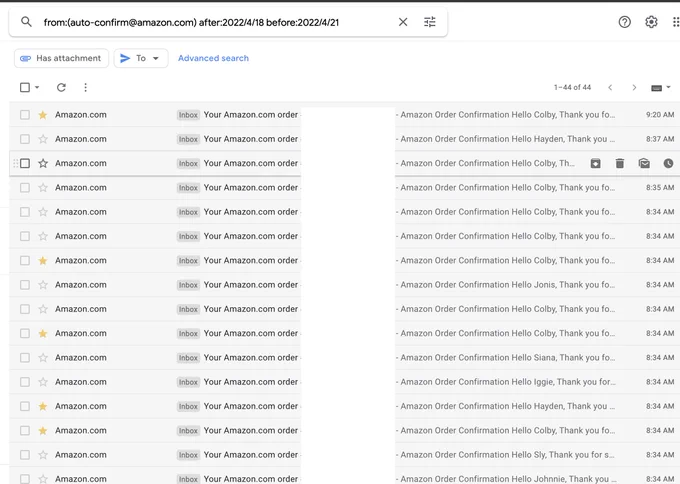Click the Inbox label on 9:20 AM email
Viewport: 680px width, 484px height.
point(188,115)
